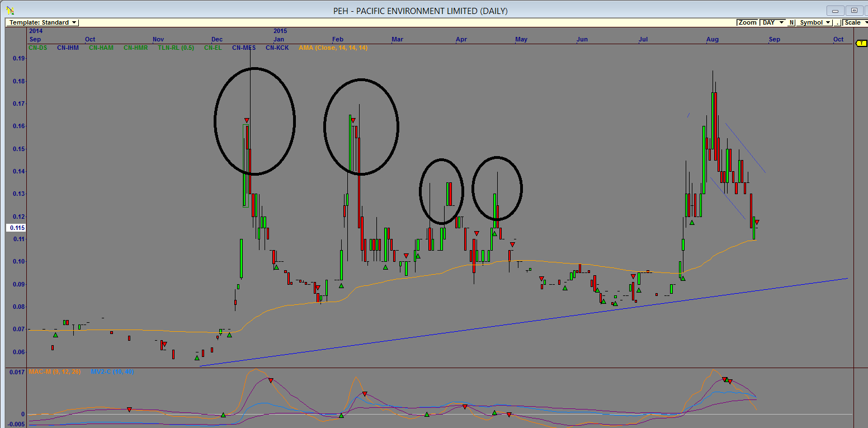
Task: Select the CN-MES indicator label
Action: point(243,48)
